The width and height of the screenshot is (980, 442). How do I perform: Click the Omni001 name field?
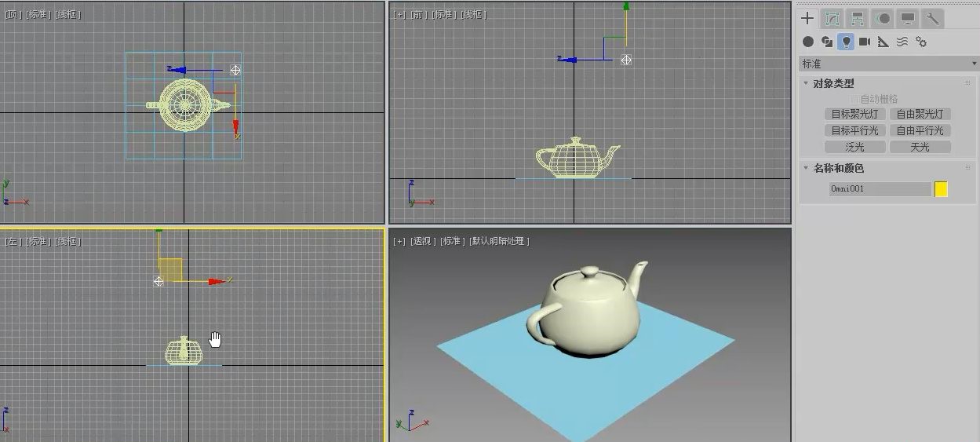(x=880, y=188)
